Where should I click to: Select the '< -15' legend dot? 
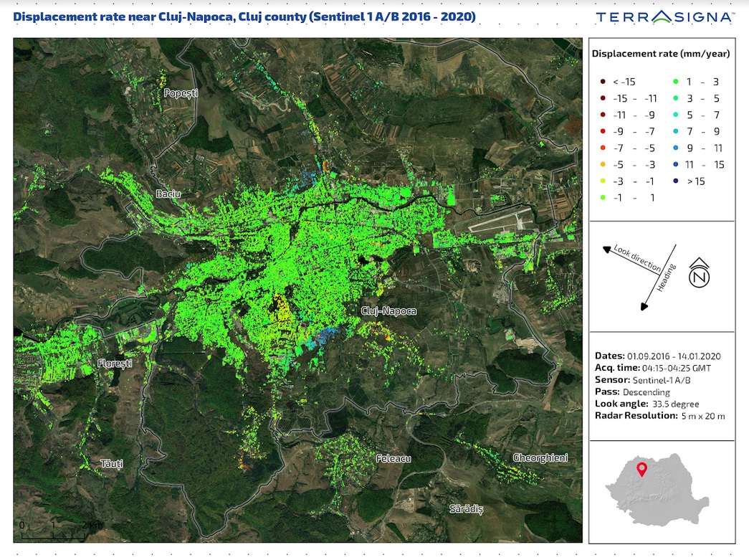[602, 82]
